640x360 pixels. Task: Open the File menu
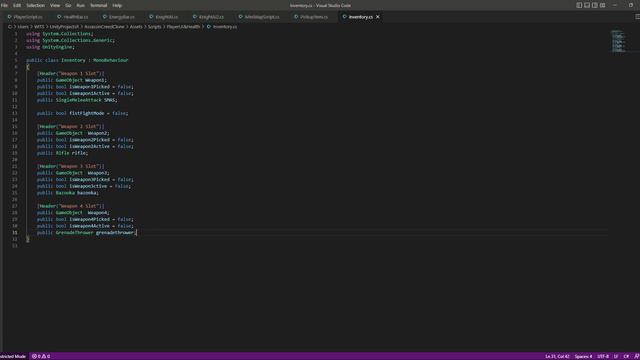click(4, 5)
